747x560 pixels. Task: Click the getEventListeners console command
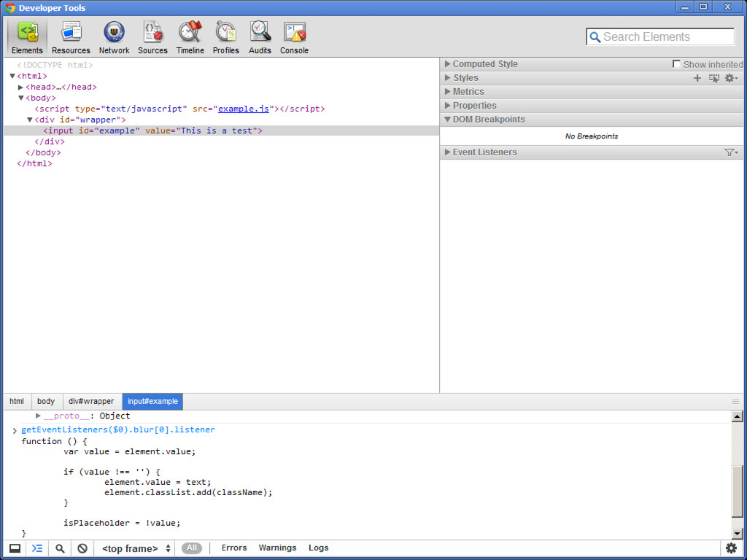click(x=118, y=429)
